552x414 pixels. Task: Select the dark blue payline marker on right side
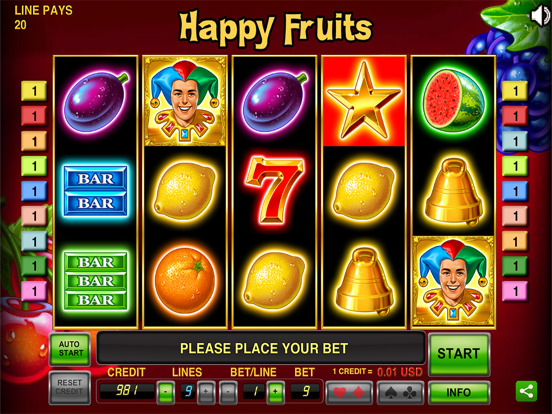514,191
